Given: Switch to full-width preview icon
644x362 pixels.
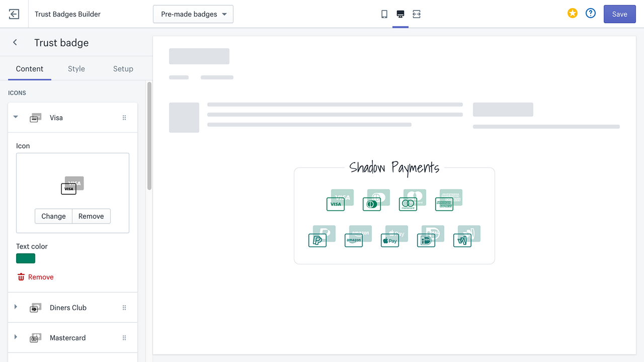Looking at the screenshot, I should point(417,14).
